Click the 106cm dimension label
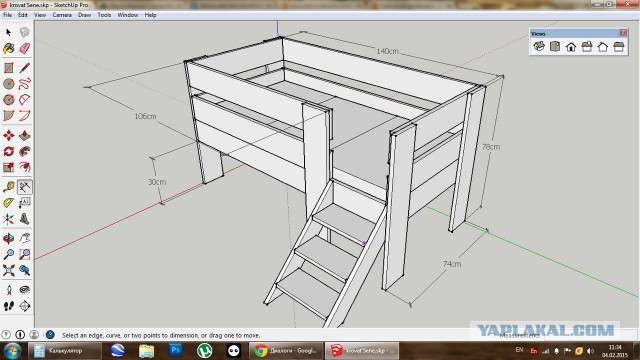 pyautogui.click(x=145, y=116)
